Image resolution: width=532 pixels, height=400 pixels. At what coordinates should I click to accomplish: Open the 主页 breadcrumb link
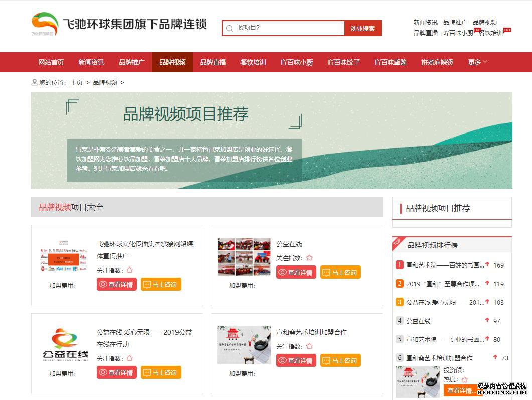[x=76, y=82]
